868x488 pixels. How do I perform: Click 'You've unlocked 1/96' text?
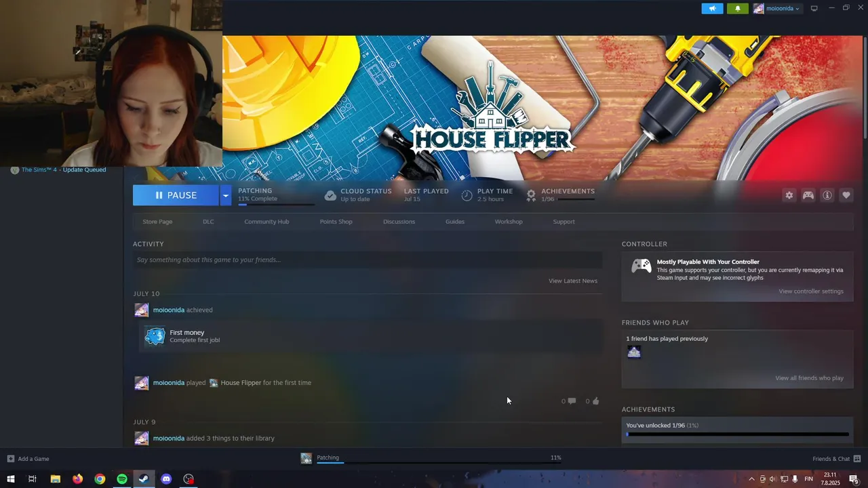pyautogui.click(x=655, y=426)
